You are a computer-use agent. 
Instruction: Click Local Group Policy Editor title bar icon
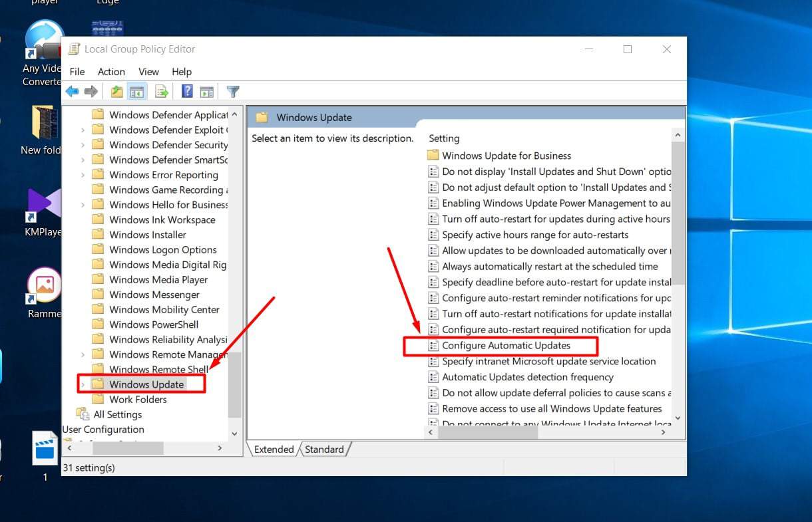[75, 49]
